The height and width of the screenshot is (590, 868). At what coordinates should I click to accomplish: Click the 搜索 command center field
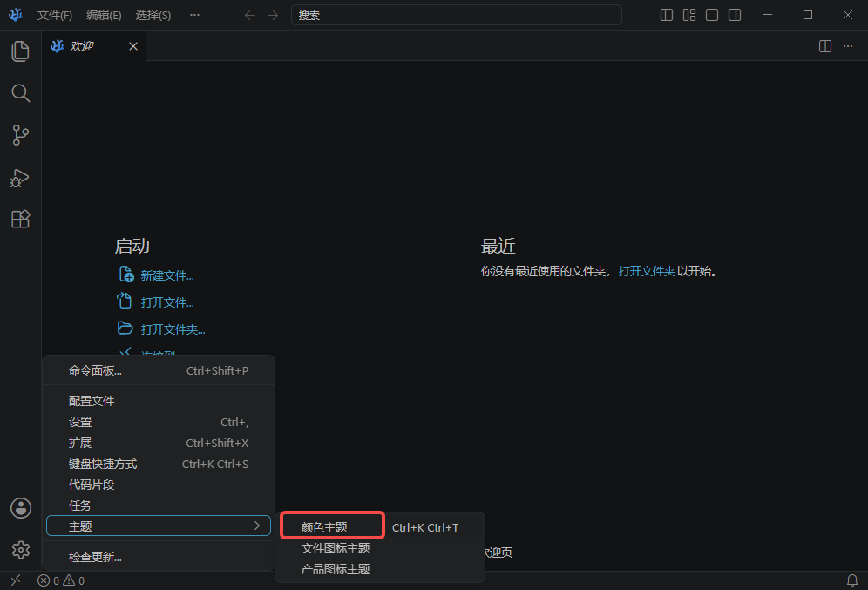[456, 15]
